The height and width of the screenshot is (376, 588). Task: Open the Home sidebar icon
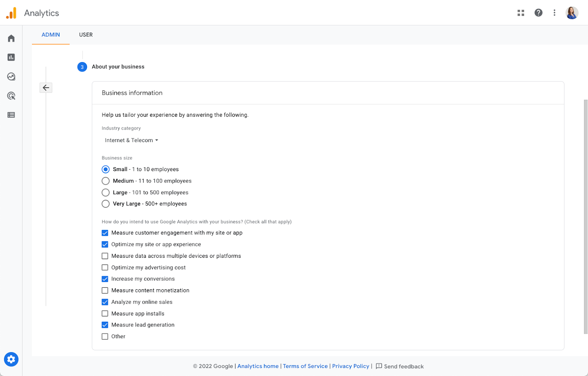click(x=11, y=38)
